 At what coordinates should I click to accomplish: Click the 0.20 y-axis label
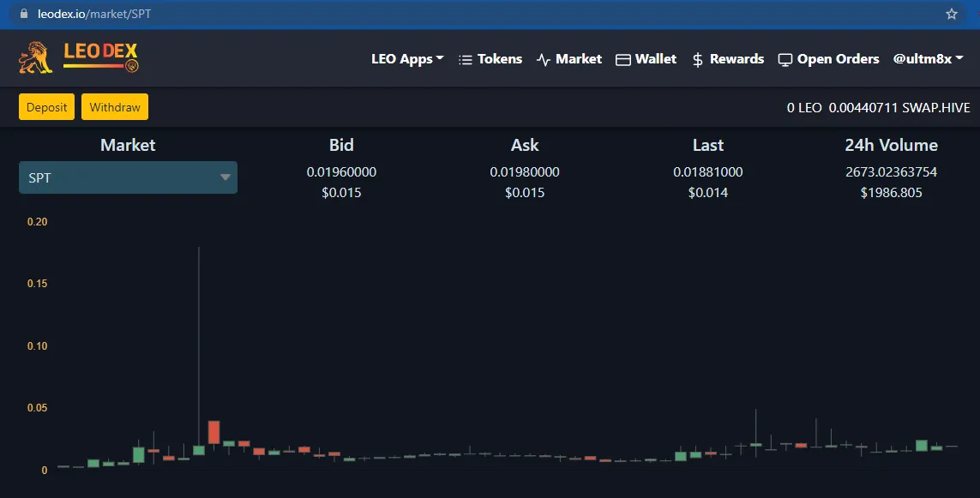pos(38,222)
